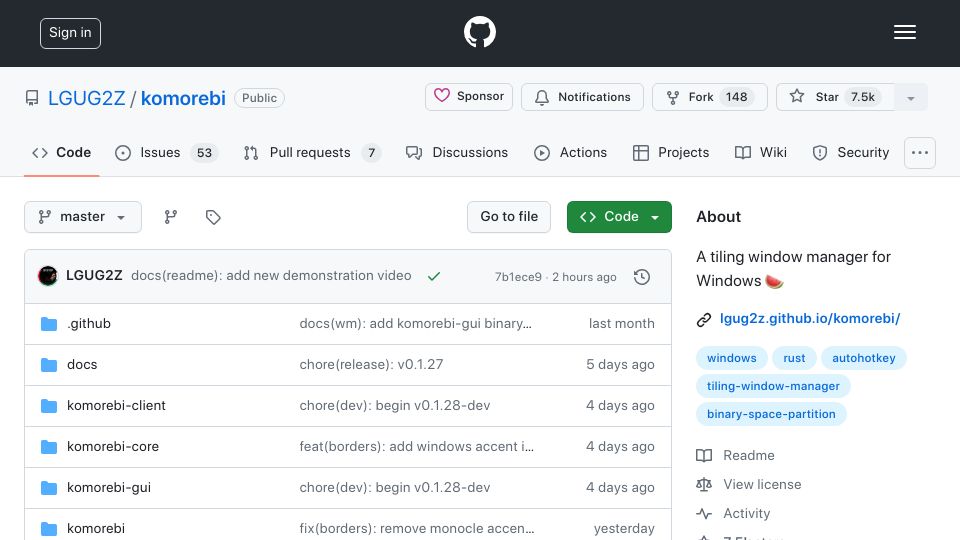Viewport: 960px width, 540px height.
Task: Open 'chore(release): v0.1.27' commit message
Action: pos(371,364)
